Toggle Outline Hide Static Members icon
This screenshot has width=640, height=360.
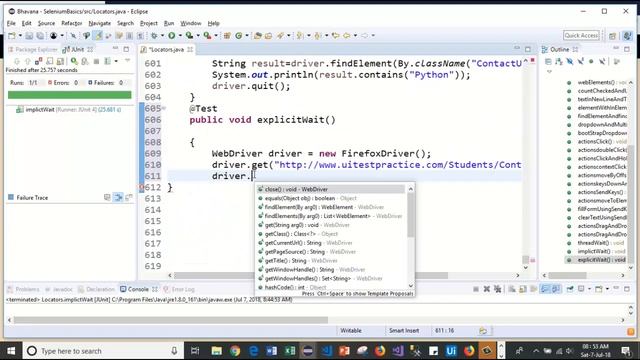tap(580, 62)
